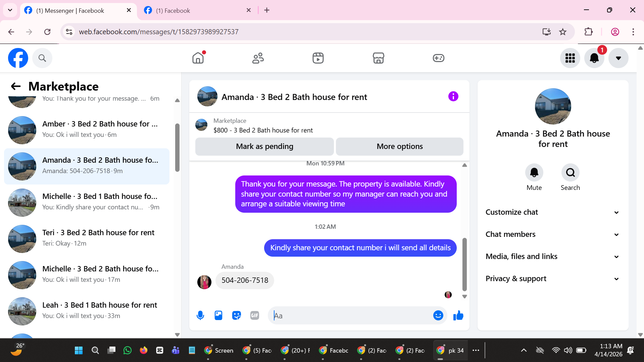Open the Gaming controller icon
Image resolution: width=644 pixels, height=362 pixels.
438,58
